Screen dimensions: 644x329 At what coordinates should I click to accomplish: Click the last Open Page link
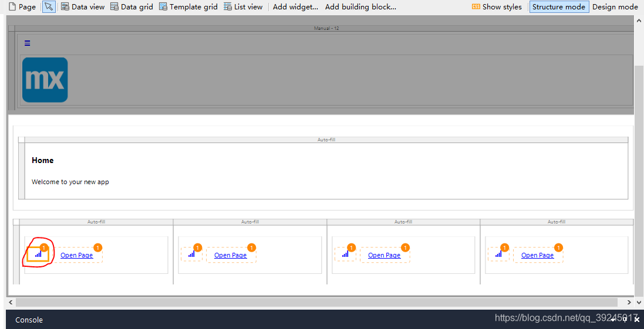point(537,255)
